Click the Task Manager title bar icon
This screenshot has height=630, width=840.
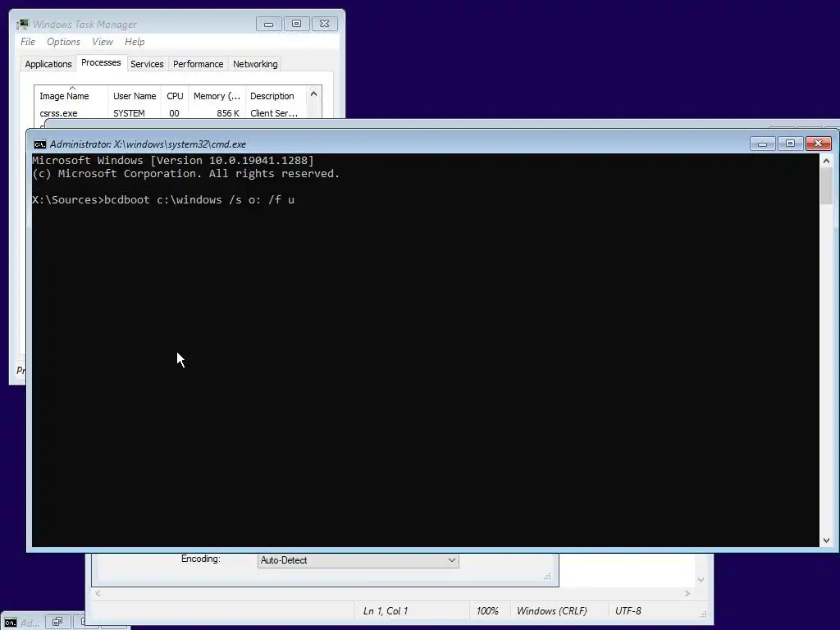[22, 24]
